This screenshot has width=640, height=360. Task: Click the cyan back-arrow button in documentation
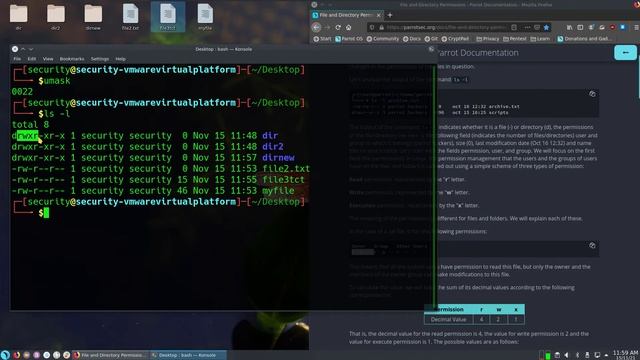625,53
